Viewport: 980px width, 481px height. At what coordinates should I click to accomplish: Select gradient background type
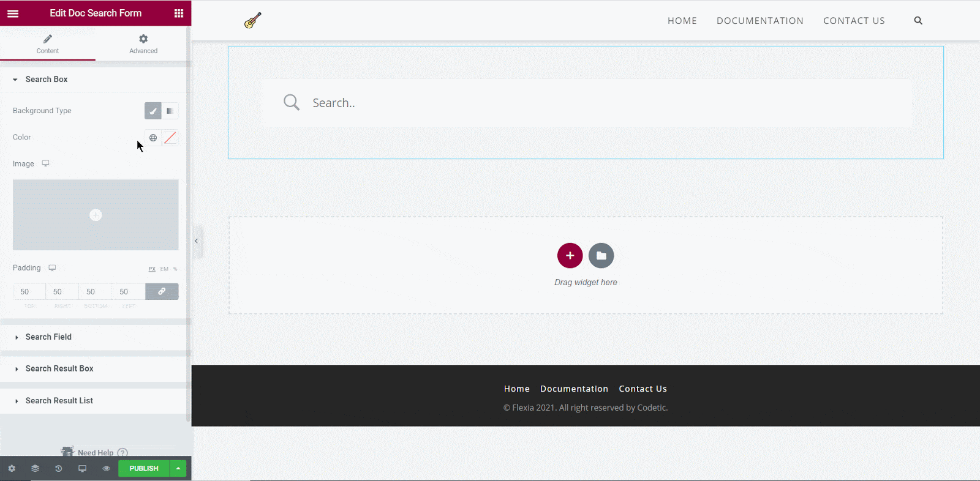(x=170, y=111)
